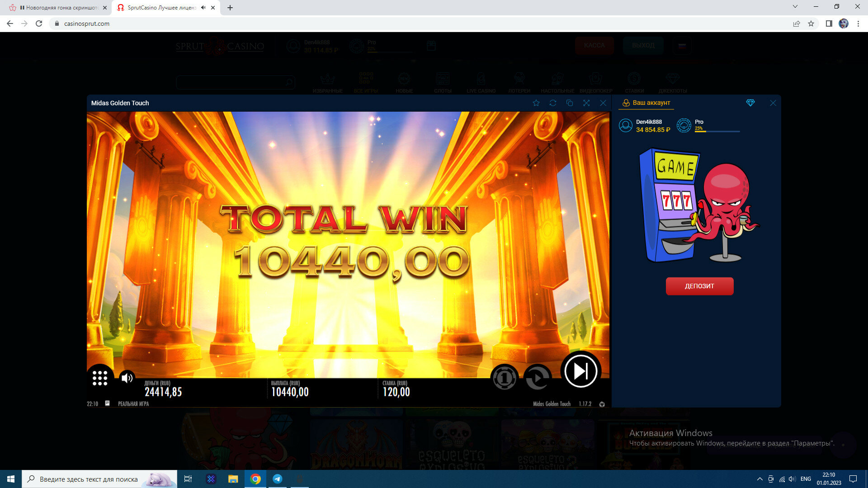868x488 pixels.
Task: Click the Windows search input field
Action: point(89,479)
